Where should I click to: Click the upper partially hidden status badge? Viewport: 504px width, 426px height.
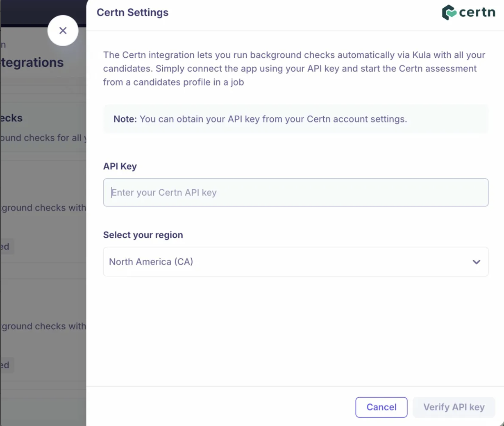[6, 247]
